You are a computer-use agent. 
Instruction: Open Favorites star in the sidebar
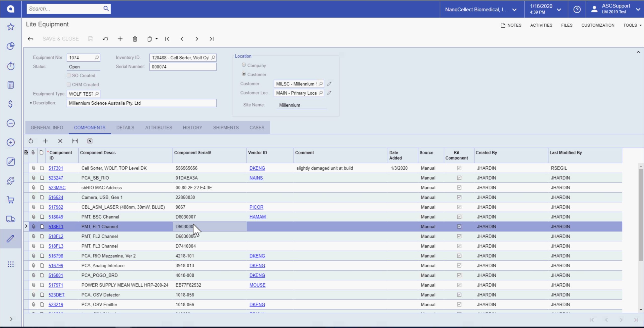coord(11,27)
